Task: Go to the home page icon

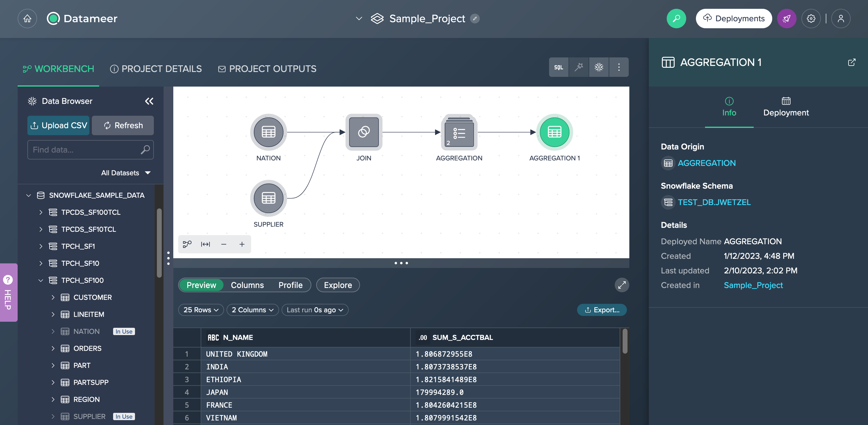Action: (27, 19)
